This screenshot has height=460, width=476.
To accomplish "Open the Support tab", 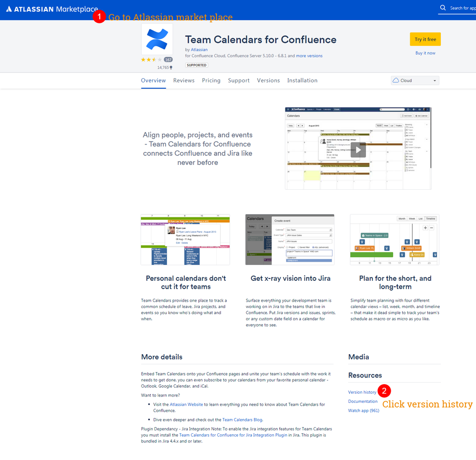I will tap(239, 81).
